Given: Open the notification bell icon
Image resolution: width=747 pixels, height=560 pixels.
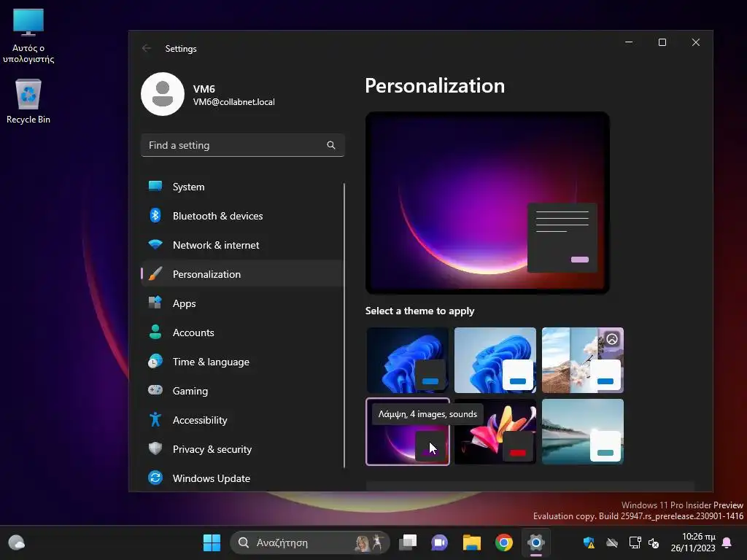Looking at the screenshot, I should [x=727, y=542].
